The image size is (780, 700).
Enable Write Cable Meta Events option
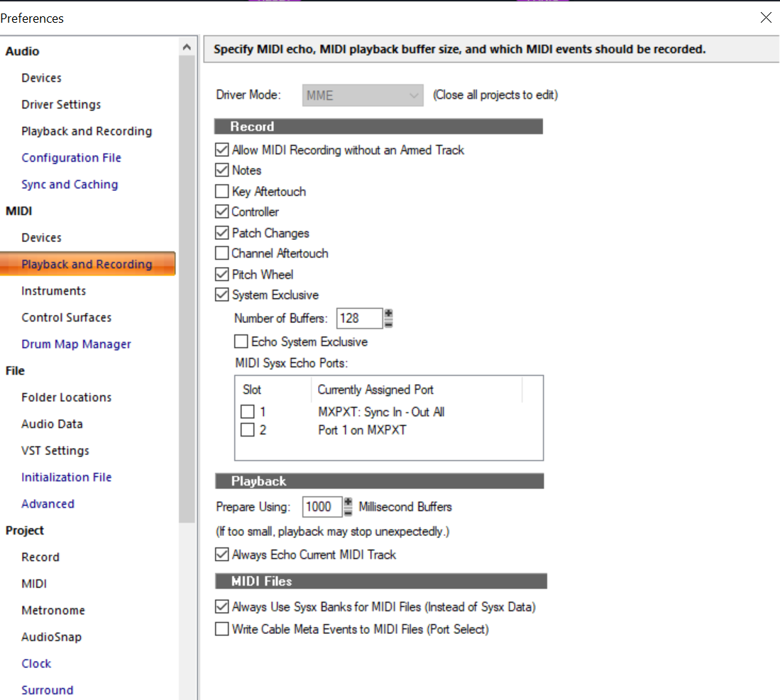222,629
